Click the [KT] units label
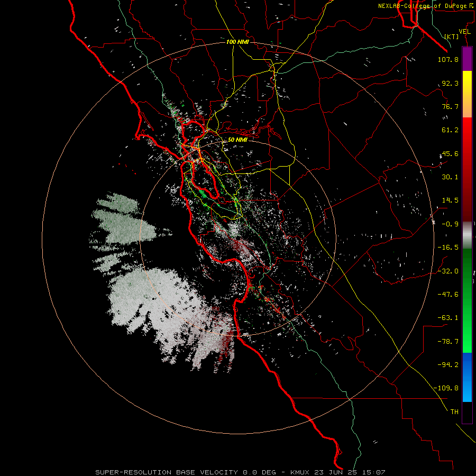Screen dimensions: 476x476 click(x=452, y=36)
